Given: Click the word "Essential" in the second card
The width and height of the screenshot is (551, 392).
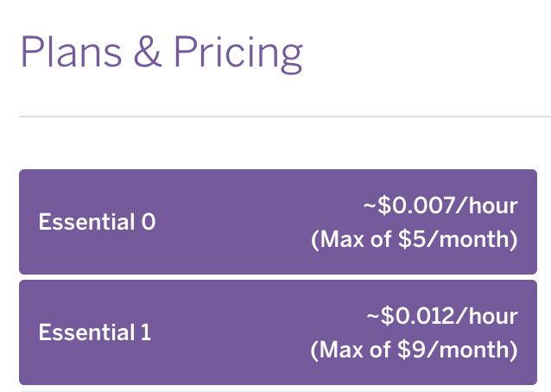Looking at the screenshot, I should click(x=86, y=332).
